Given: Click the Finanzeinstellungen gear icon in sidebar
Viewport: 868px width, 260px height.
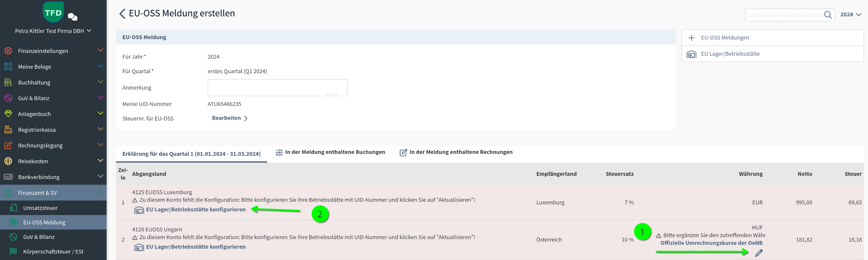Looking at the screenshot, I should pos(8,51).
